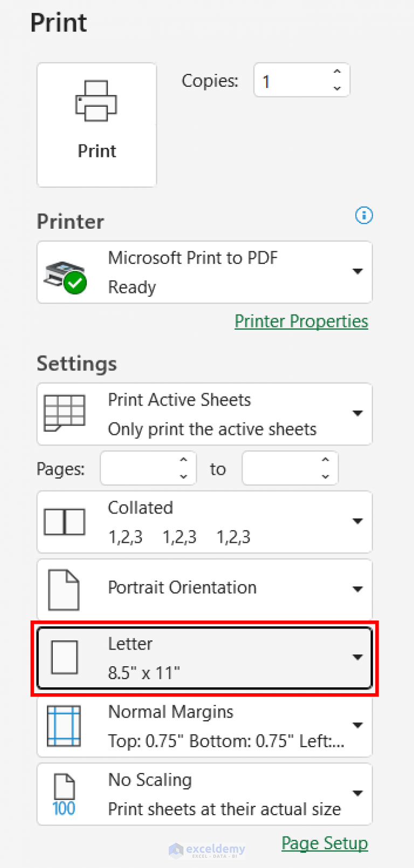Click the Portrait Orientation page icon

(64, 588)
